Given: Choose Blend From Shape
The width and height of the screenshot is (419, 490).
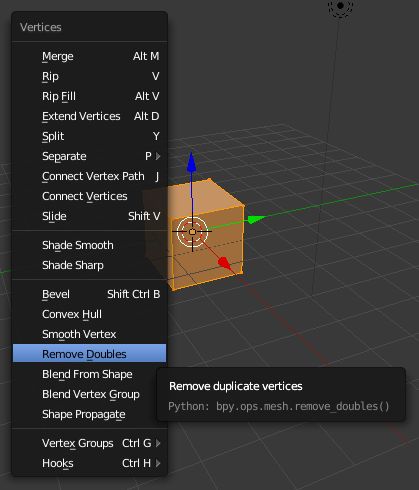Looking at the screenshot, I should point(89,374).
